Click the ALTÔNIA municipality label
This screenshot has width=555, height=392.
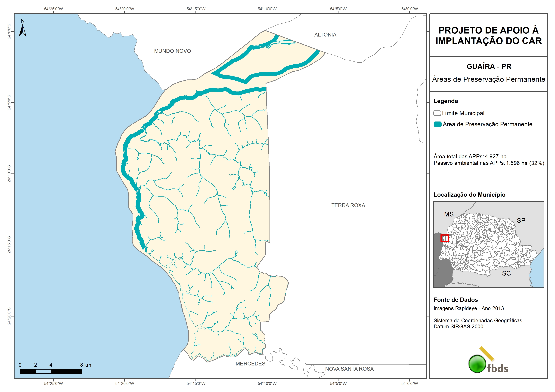tap(325, 35)
